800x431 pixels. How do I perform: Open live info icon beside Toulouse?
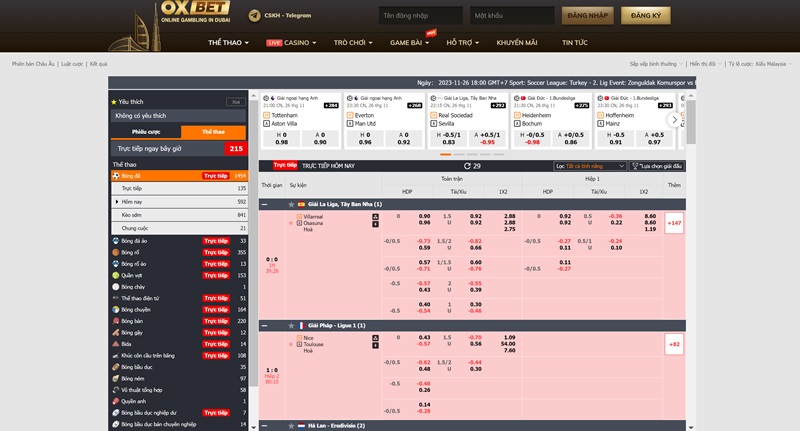point(376,345)
